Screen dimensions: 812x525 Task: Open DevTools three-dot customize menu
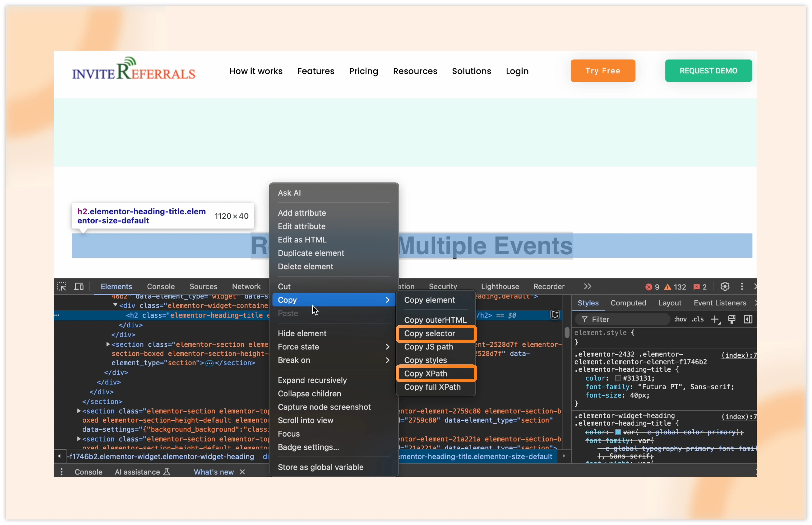tap(742, 286)
